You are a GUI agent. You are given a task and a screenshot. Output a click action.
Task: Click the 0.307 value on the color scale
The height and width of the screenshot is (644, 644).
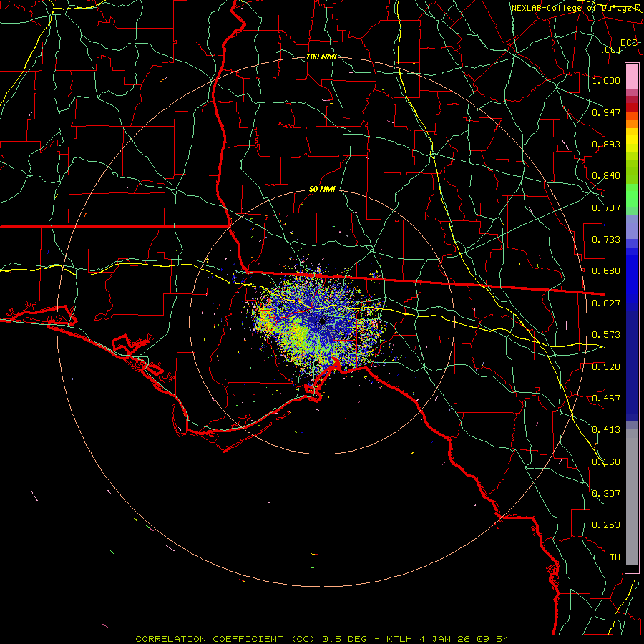tap(606, 494)
